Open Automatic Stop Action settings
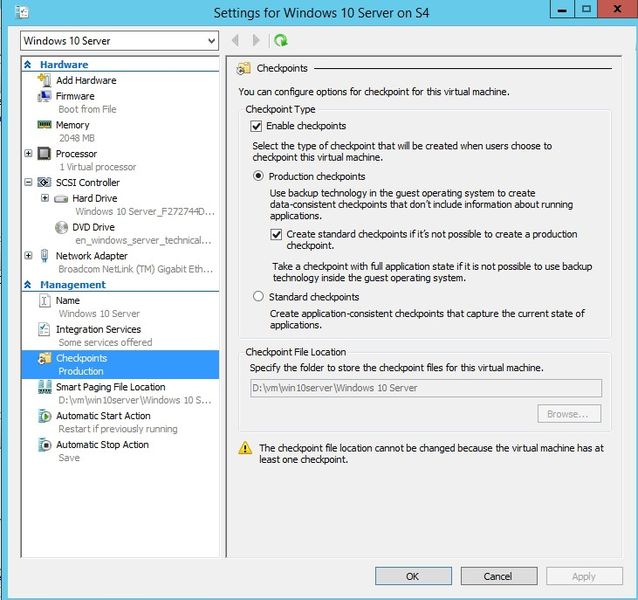Image resolution: width=638 pixels, height=600 pixels. 102,445
